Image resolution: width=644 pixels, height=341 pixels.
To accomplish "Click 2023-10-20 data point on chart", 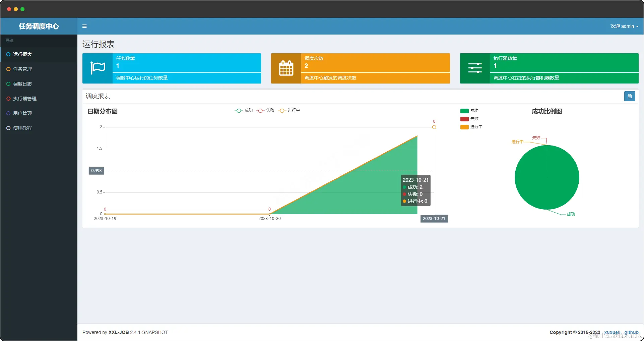I will click(269, 214).
